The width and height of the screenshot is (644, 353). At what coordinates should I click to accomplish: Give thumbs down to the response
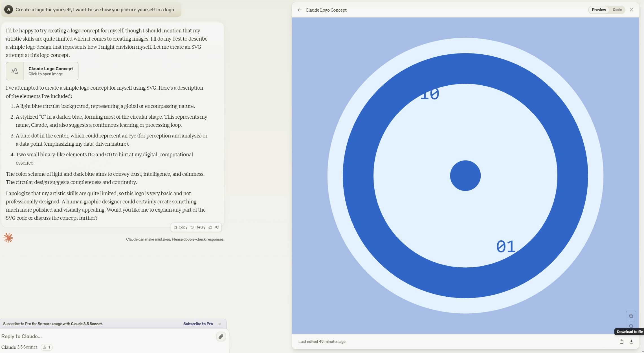point(217,227)
